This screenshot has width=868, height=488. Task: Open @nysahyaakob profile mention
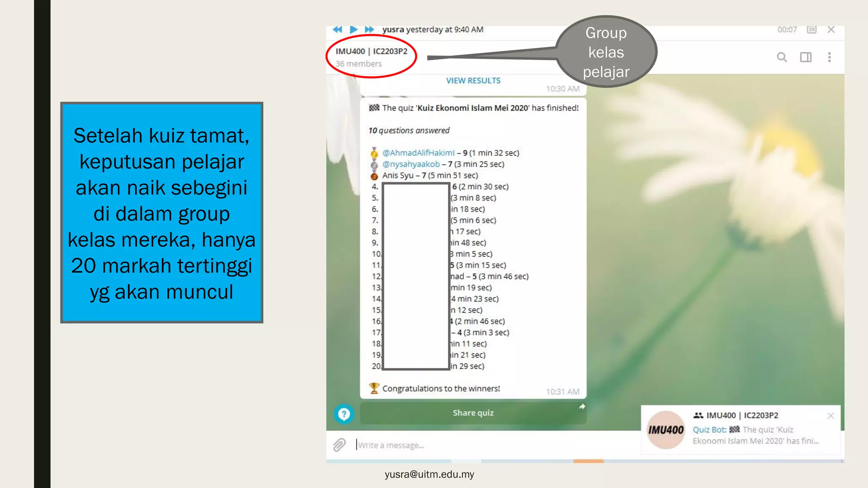(411, 164)
